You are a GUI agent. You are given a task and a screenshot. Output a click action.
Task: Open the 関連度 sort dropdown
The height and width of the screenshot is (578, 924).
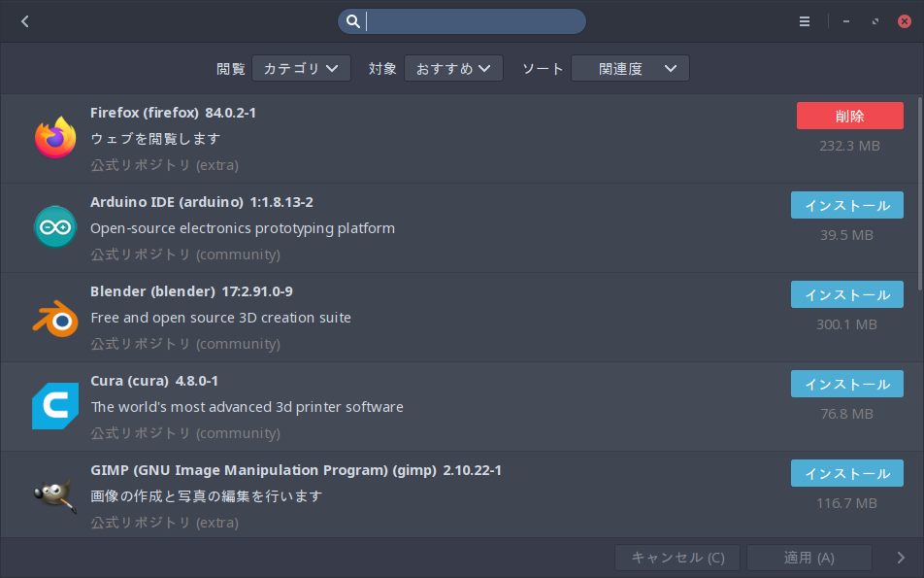pyautogui.click(x=630, y=68)
